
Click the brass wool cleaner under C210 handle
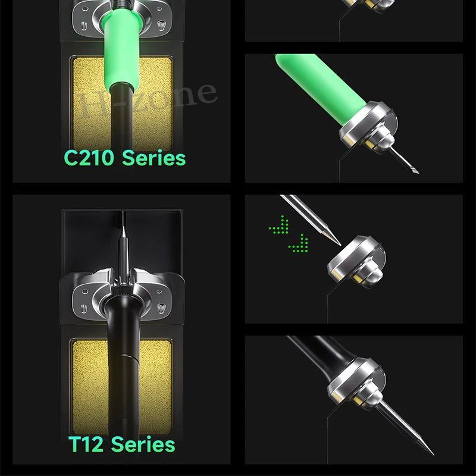[x=123, y=103]
